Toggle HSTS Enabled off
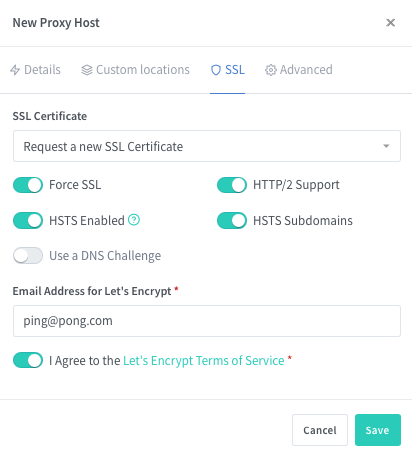The image size is (412, 459). point(28,221)
